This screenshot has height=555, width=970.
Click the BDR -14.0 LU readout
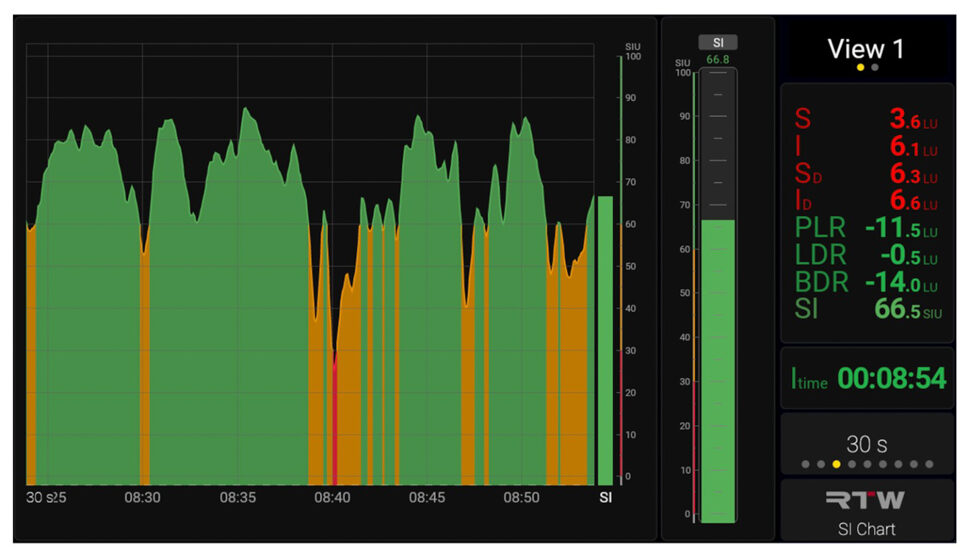866,282
